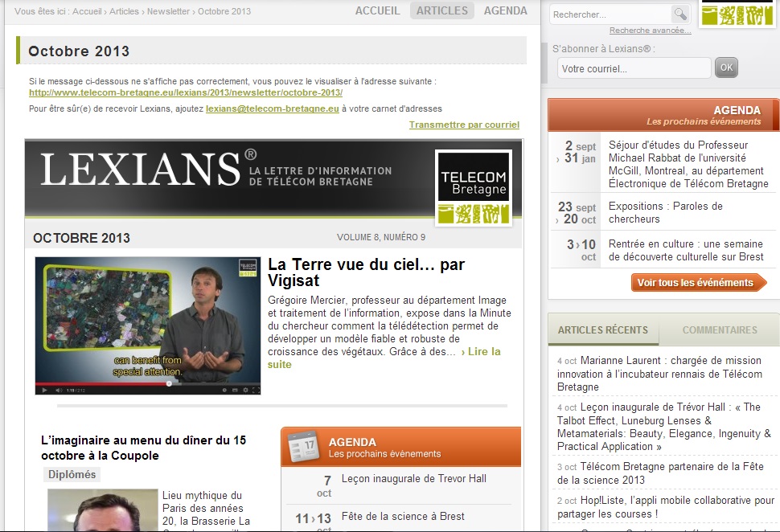Open the ARTICLES menu item

(441, 10)
